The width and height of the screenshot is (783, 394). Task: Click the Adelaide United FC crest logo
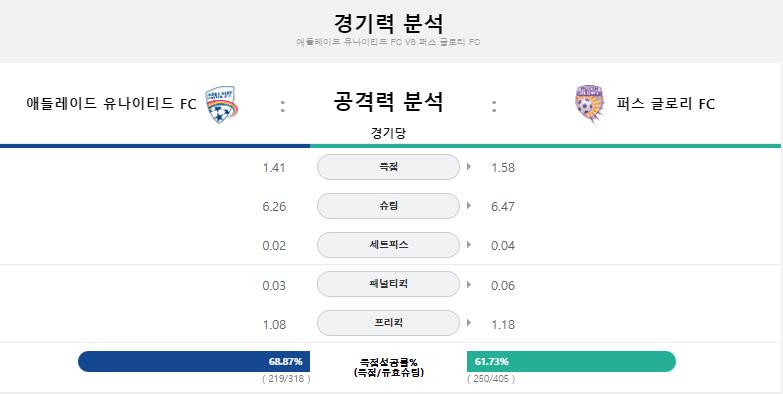pos(222,105)
